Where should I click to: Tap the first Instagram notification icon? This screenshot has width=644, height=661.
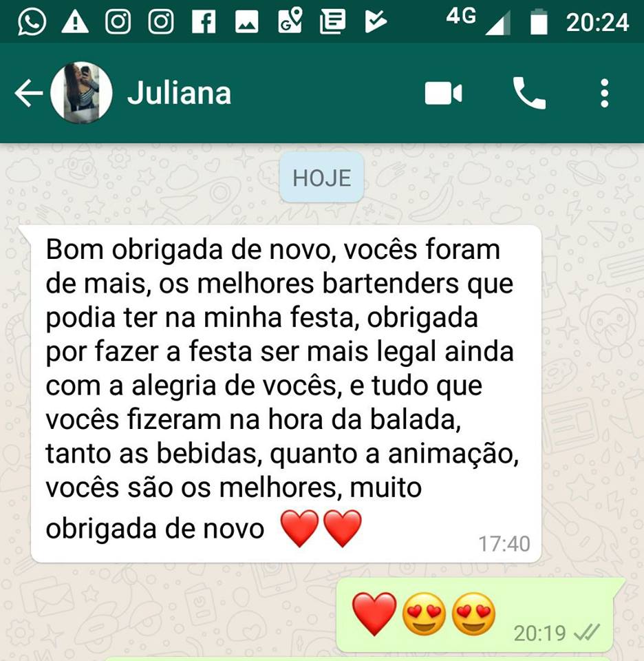tap(118, 21)
